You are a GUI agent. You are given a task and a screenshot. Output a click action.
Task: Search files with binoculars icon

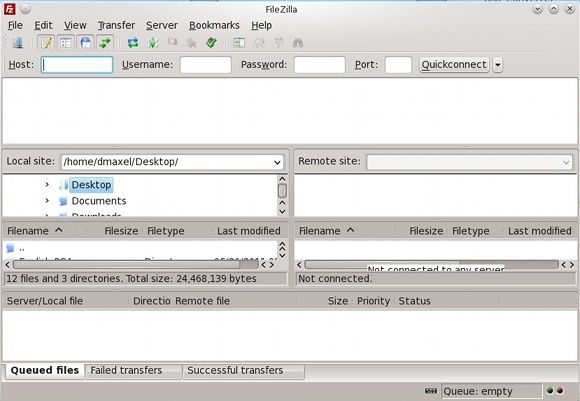tap(298, 43)
